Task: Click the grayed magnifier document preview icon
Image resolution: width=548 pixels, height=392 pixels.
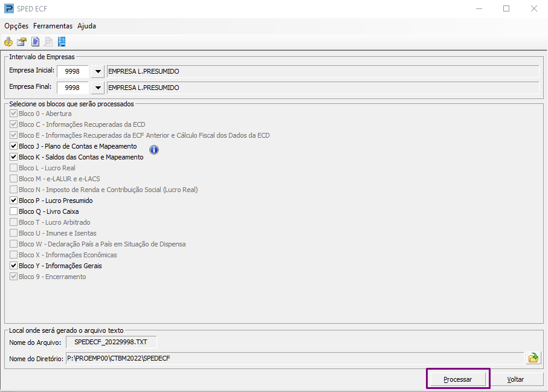Action: 48,42
